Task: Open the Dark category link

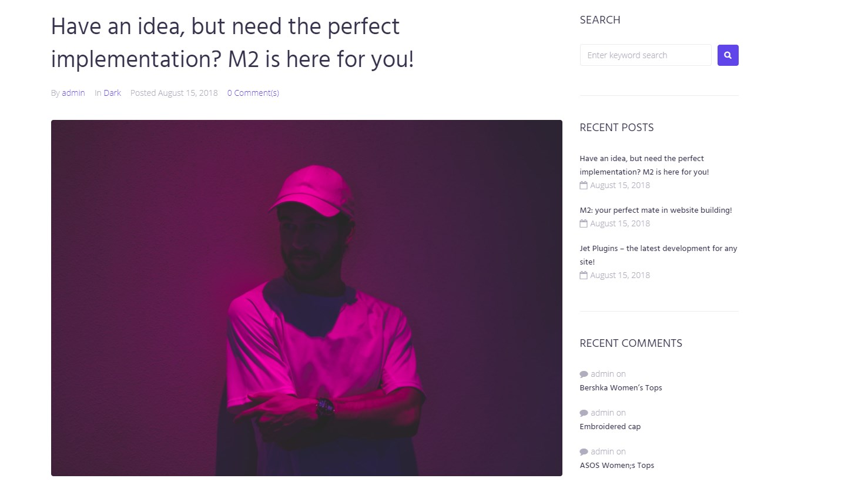Action: coord(112,93)
